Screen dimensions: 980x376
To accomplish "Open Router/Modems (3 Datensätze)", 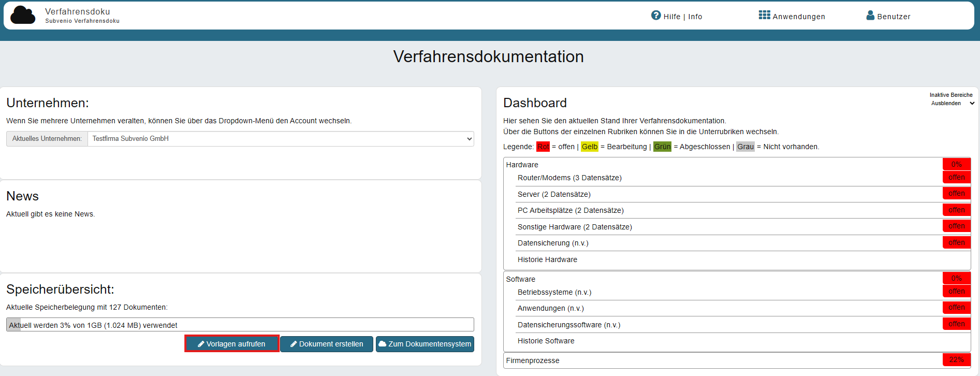I will [x=569, y=178].
